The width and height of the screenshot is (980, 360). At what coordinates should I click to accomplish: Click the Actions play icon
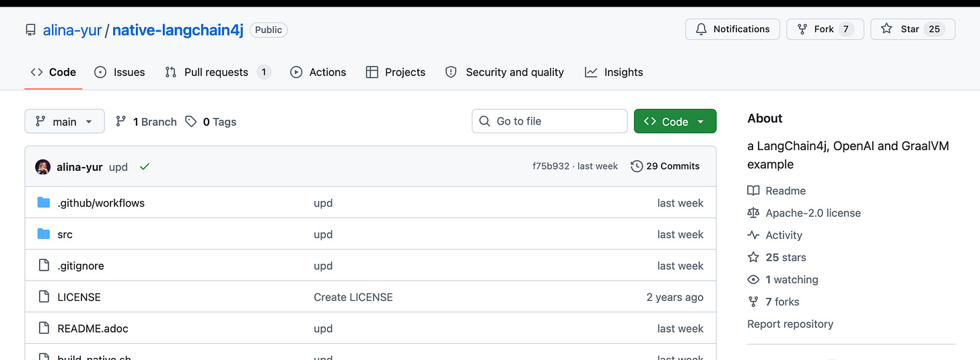pos(296,72)
